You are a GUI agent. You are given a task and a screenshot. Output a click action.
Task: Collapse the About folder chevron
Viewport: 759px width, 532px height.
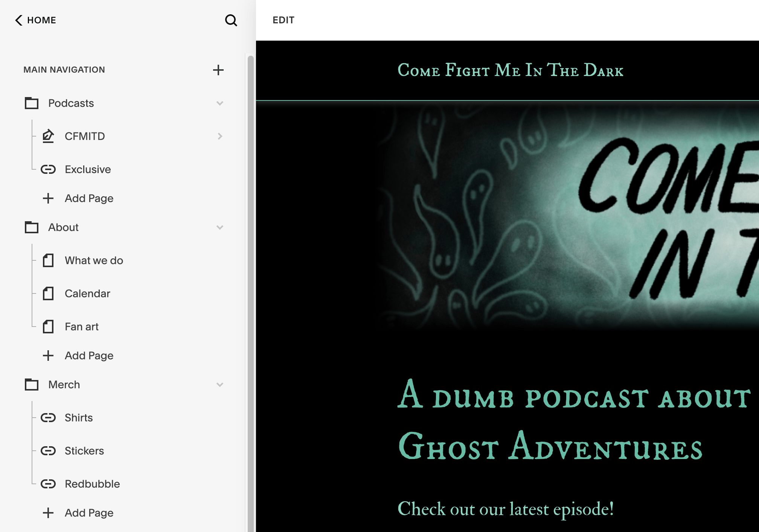click(220, 227)
